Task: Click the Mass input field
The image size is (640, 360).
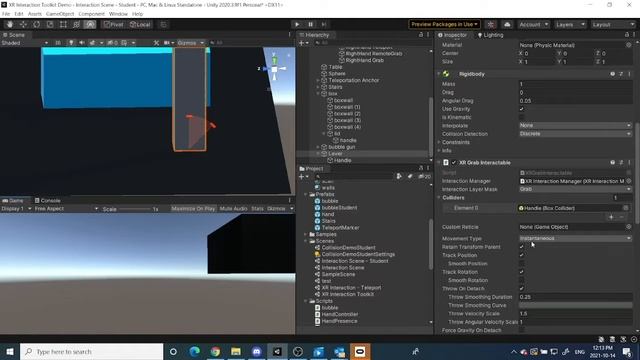Action: point(576,84)
